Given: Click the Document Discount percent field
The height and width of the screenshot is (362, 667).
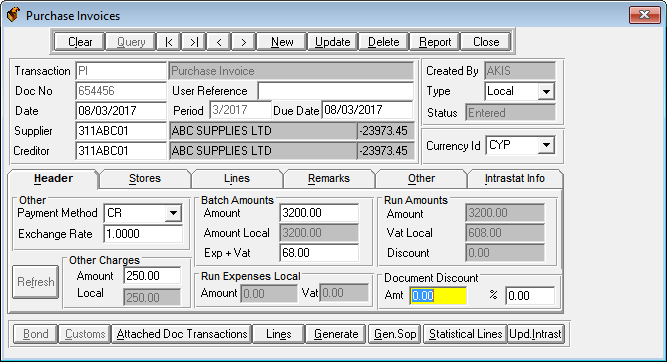Looking at the screenshot, I should pos(530,296).
